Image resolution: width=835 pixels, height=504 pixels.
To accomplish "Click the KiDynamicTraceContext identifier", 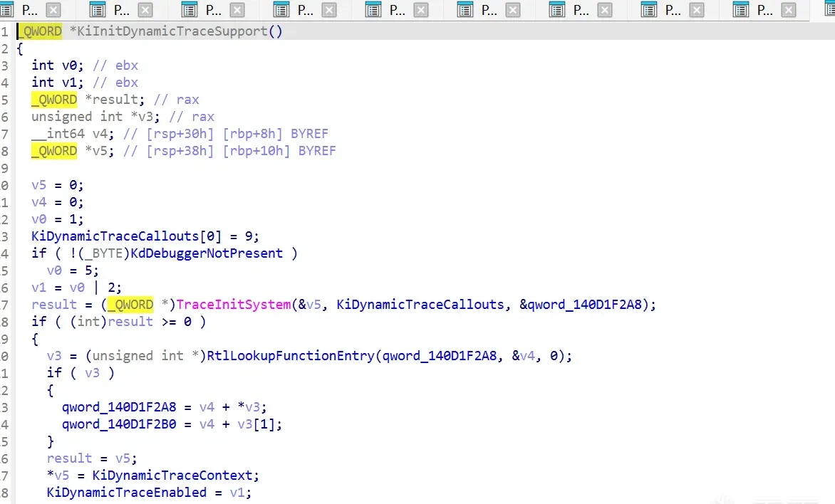I will [x=172, y=476].
